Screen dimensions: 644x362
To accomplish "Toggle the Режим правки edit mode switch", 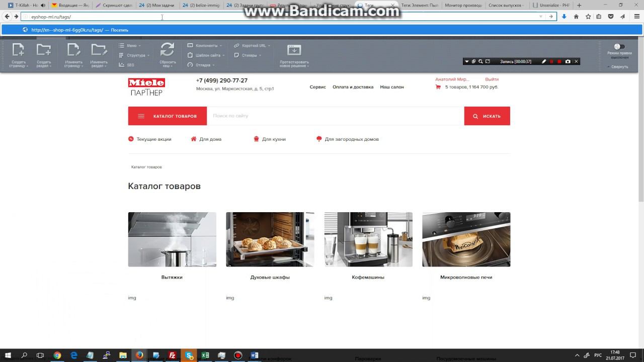I will 619,47.
